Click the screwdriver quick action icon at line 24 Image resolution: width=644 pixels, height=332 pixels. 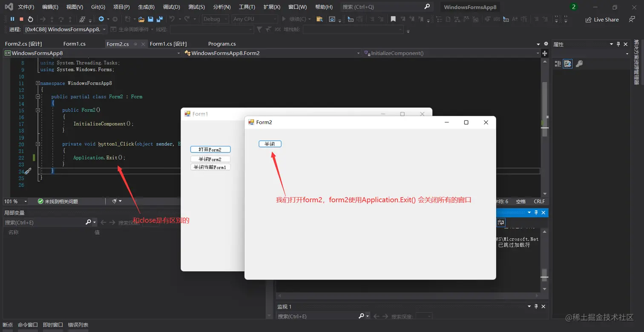point(28,171)
